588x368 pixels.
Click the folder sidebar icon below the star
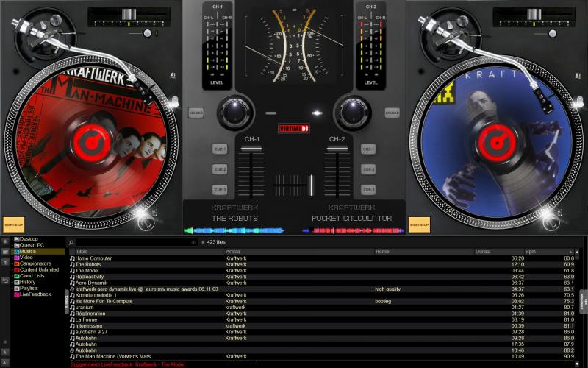pyautogui.click(x=5, y=252)
